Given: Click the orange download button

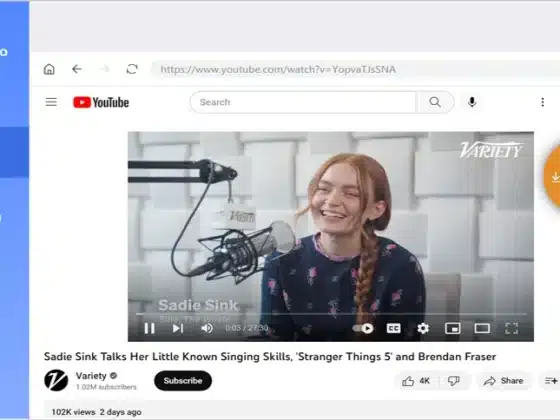Looking at the screenshot, I should coord(553,176).
